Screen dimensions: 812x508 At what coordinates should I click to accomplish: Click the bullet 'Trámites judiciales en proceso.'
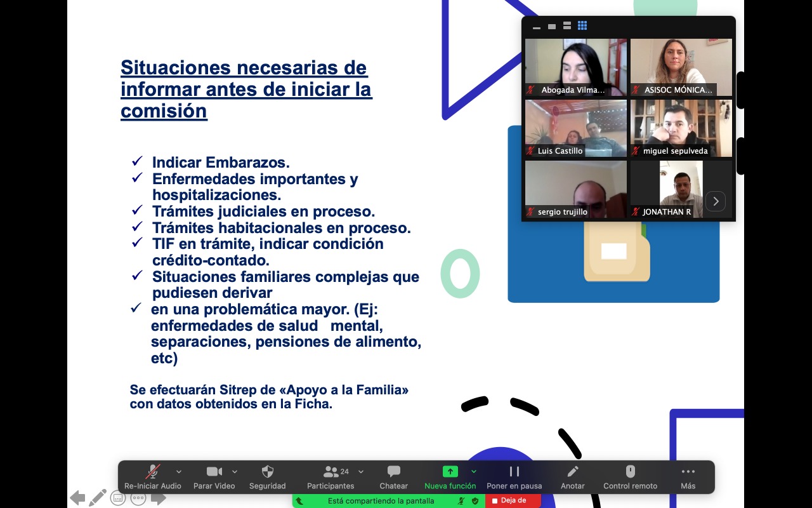pyautogui.click(x=263, y=211)
